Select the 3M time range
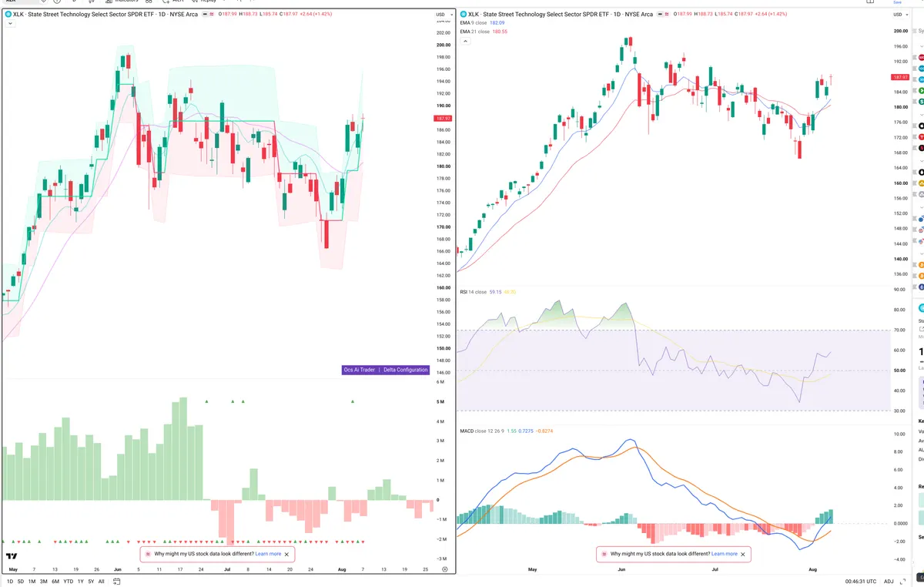This screenshot has width=924, height=587. click(43, 581)
